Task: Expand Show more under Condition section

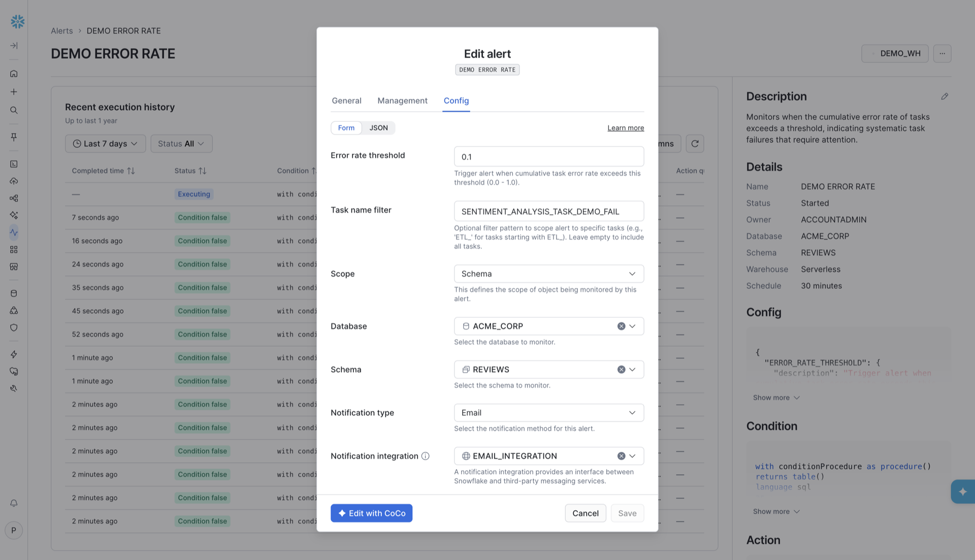Action: (776, 511)
